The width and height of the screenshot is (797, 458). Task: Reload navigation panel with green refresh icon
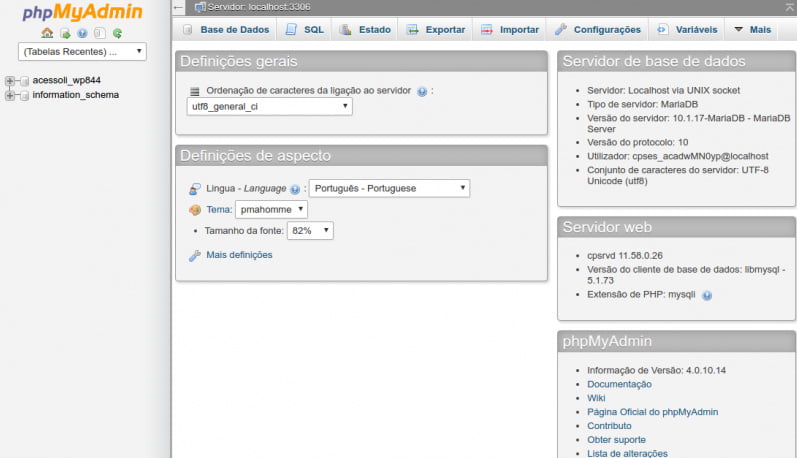[x=117, y=33]
